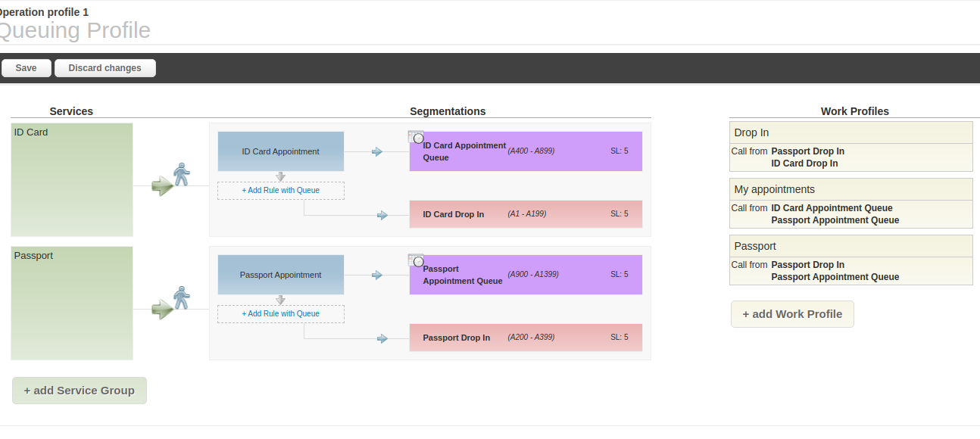
Task: Open the Passport Appointment rule box
Action: [x=281, y=275]
